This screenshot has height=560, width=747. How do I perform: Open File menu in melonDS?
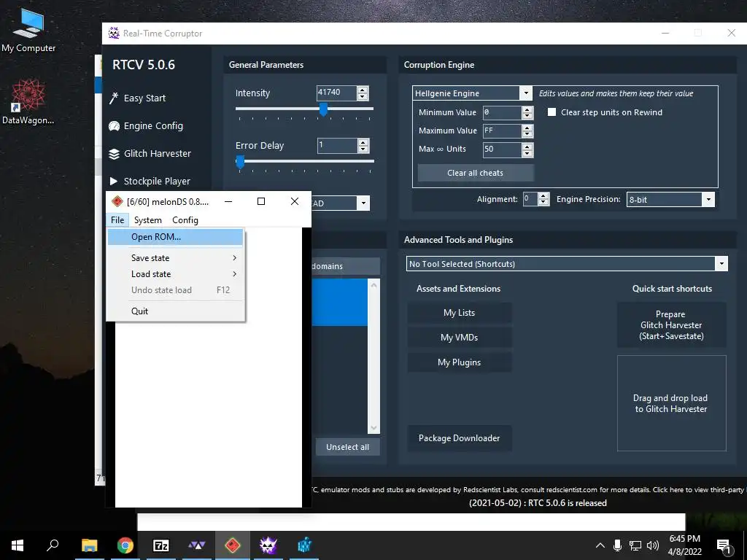point(117,220)
